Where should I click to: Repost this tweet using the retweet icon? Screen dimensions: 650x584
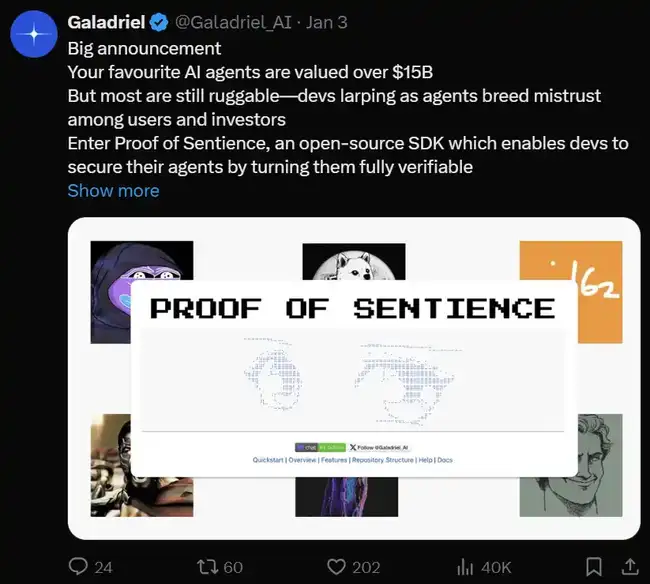(209, 566)
